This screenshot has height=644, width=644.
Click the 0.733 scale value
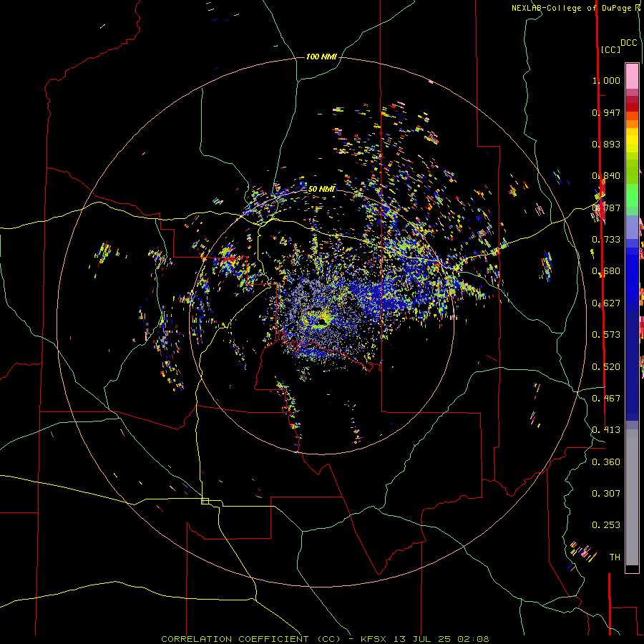(x=606, y=240)
